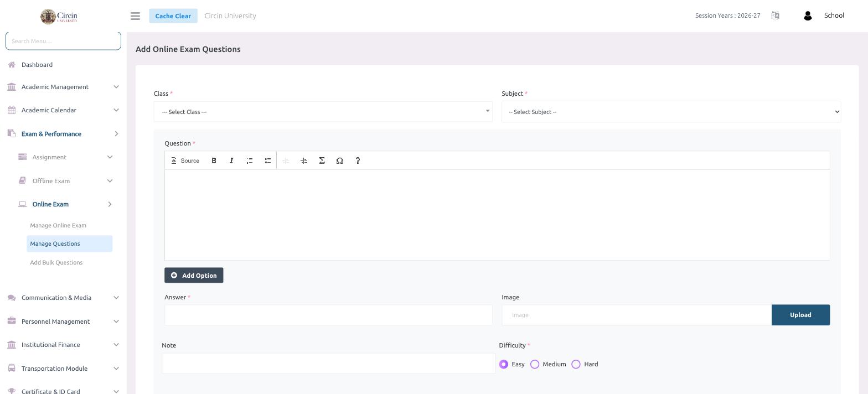Open the Select Class dropdown
The image size is (868, 394).
323,112
